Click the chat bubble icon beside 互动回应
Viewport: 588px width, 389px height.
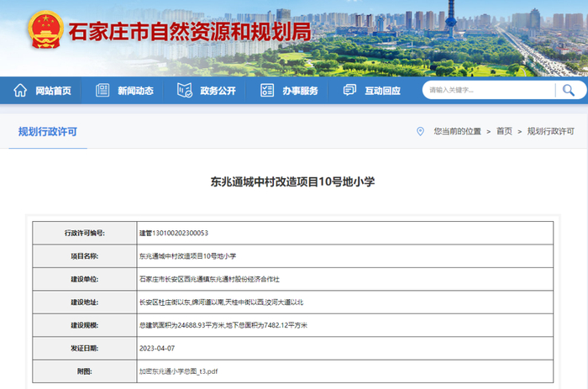click(x=349, y=91)
